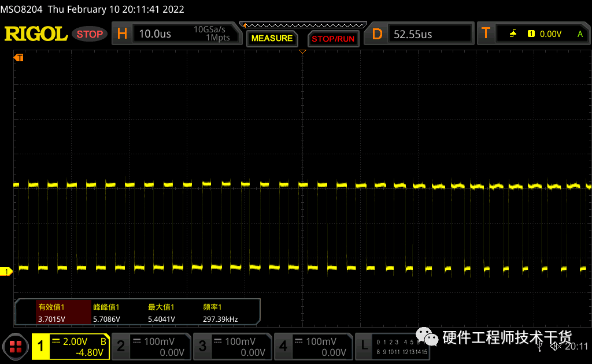Open the delay D label
Image resolution: width=592 pixels, height=364 pixels.
pyautogui.click(x=377, y=34)
